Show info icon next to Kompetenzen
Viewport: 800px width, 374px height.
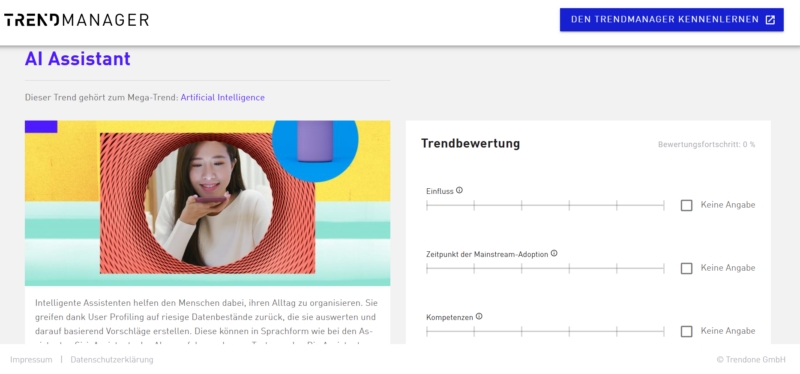click(x=479, y=316)
